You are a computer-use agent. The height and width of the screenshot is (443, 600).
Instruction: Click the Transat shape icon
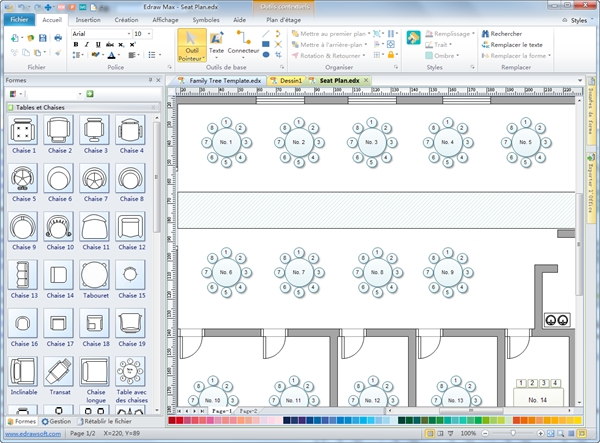[59, 373]
